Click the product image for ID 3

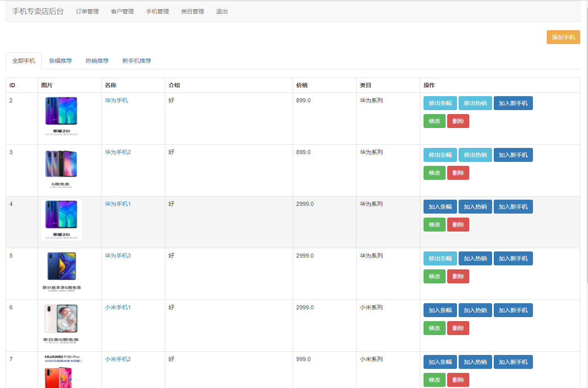tap(61, 168)
